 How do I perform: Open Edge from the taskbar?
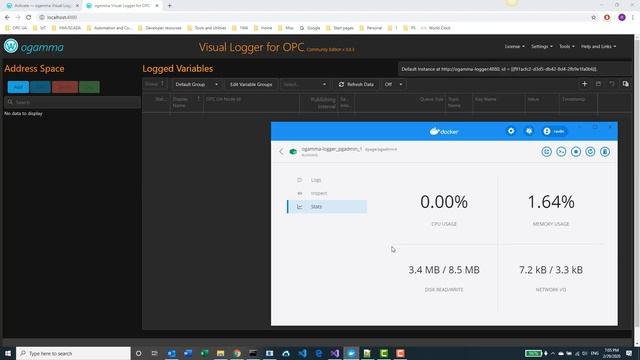319,353
